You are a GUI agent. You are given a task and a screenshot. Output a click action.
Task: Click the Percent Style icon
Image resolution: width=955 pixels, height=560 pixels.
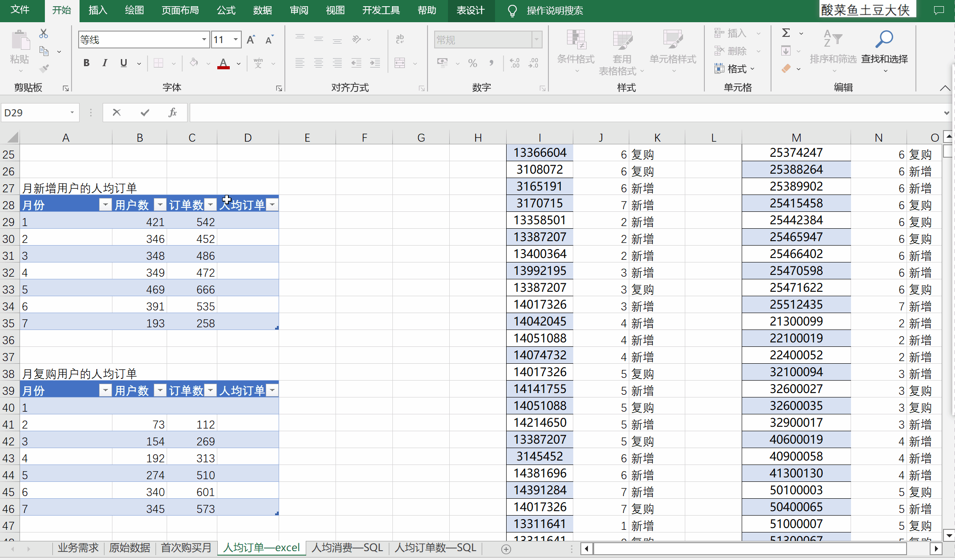tap(472, 63)
